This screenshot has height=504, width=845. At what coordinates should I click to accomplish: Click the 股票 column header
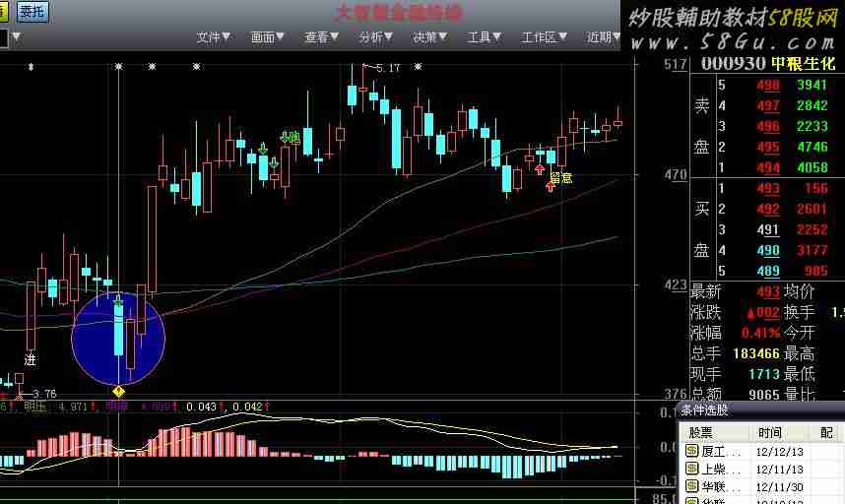(714, 432)
